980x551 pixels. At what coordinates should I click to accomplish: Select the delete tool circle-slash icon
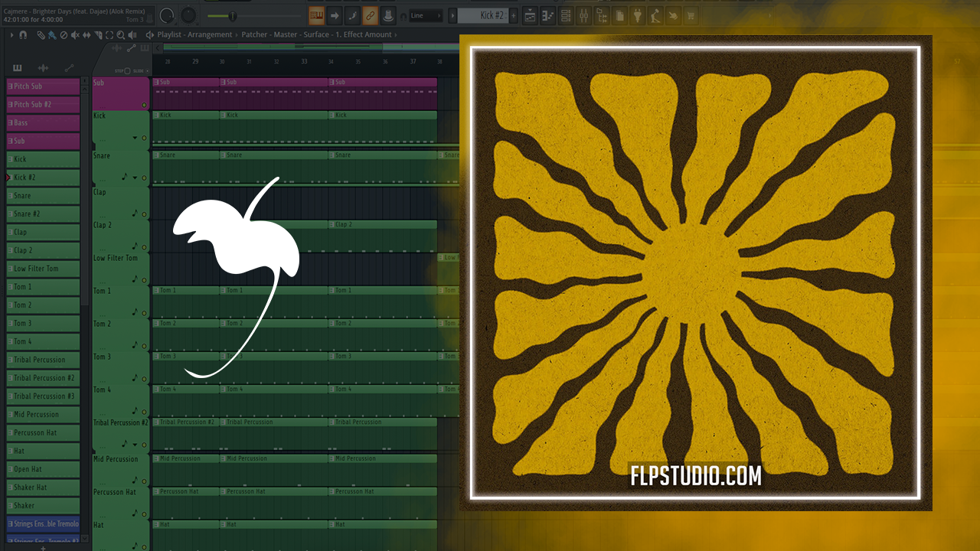[64, 34]
